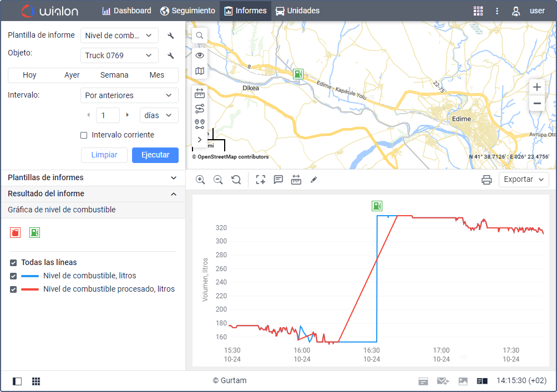
Task: Click the interval number input field
Action: (x=108, y=115)
